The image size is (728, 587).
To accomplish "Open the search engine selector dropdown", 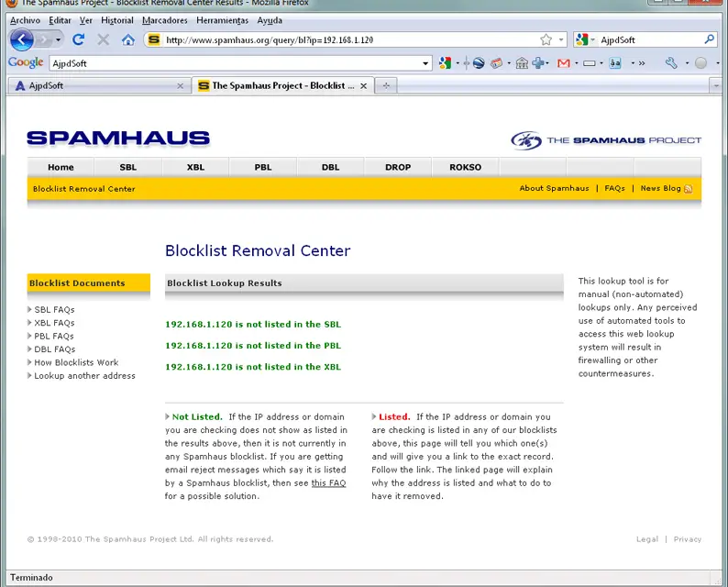I will coord(592,40).
